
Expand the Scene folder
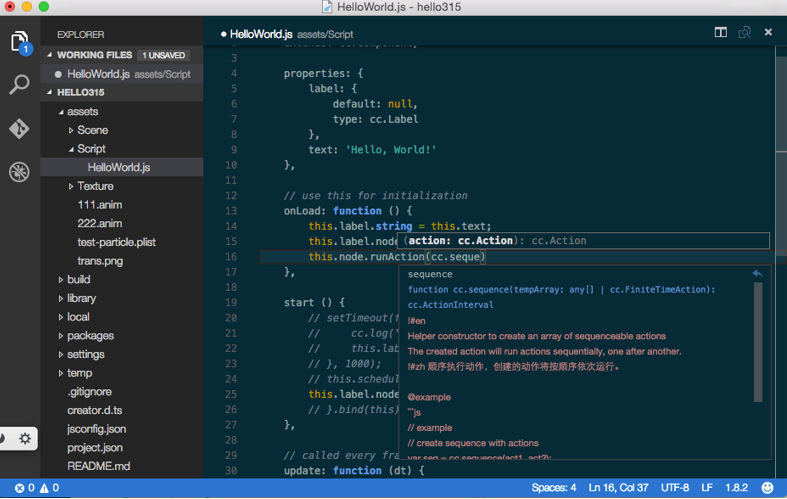[71, 131]
